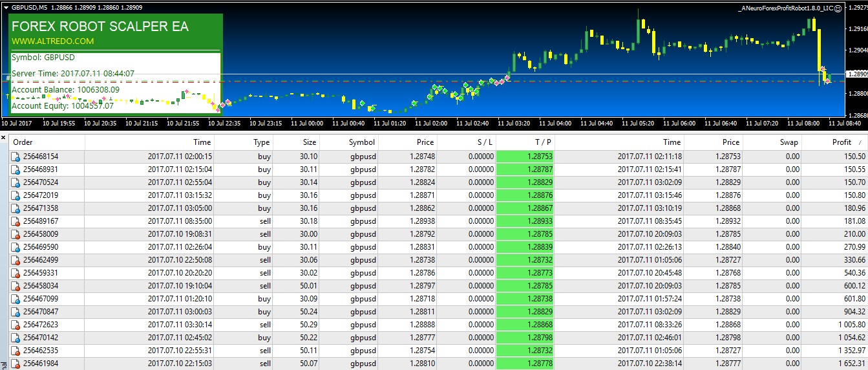
Task: Select the open time 2017.07.11 02:00:15
Action: [x=180, y=157]
